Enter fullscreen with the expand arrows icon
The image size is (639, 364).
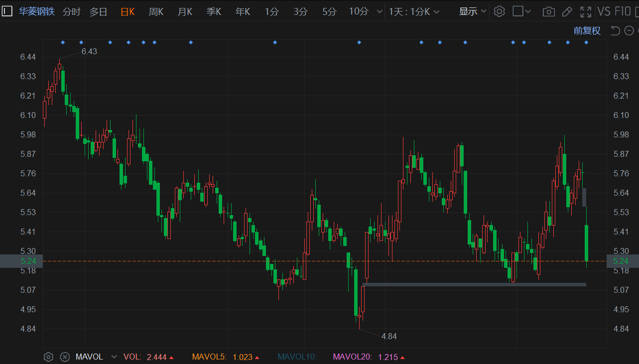pyautogui.click(x=586, y=11)
